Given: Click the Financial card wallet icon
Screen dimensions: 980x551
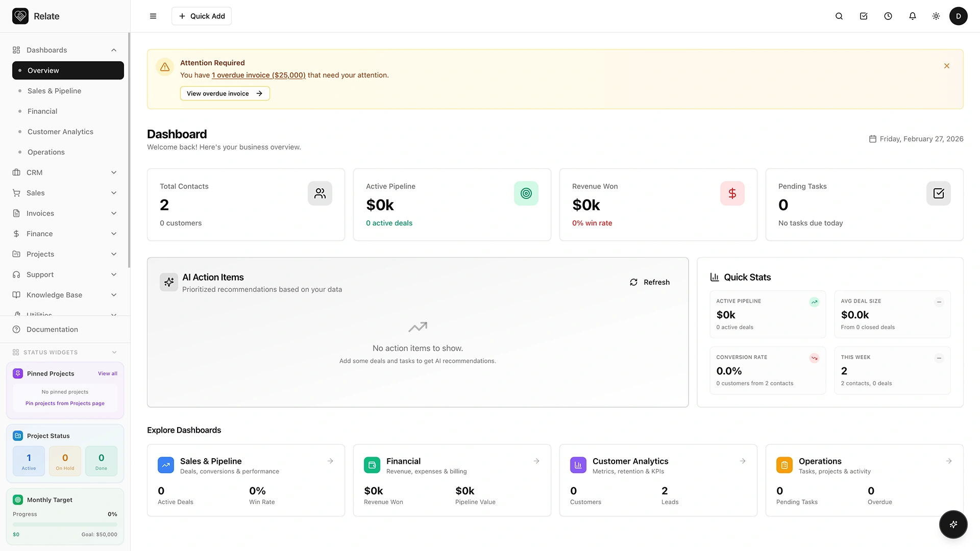Looking at the screenshot, I should 372,465.
